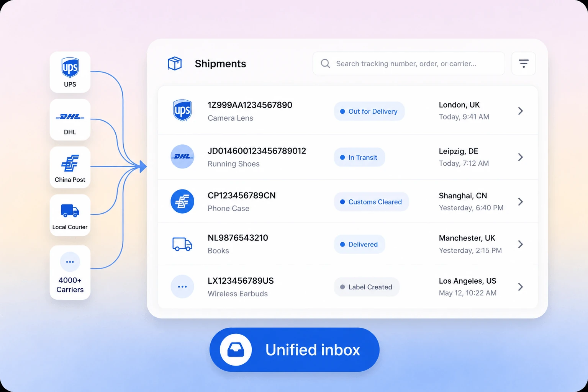
Task: Open the filter options button
Action: pos(524,64)
